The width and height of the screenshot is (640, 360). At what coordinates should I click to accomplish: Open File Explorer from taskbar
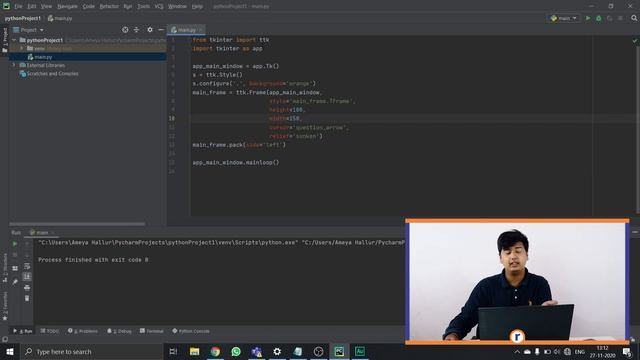(194, 351)
